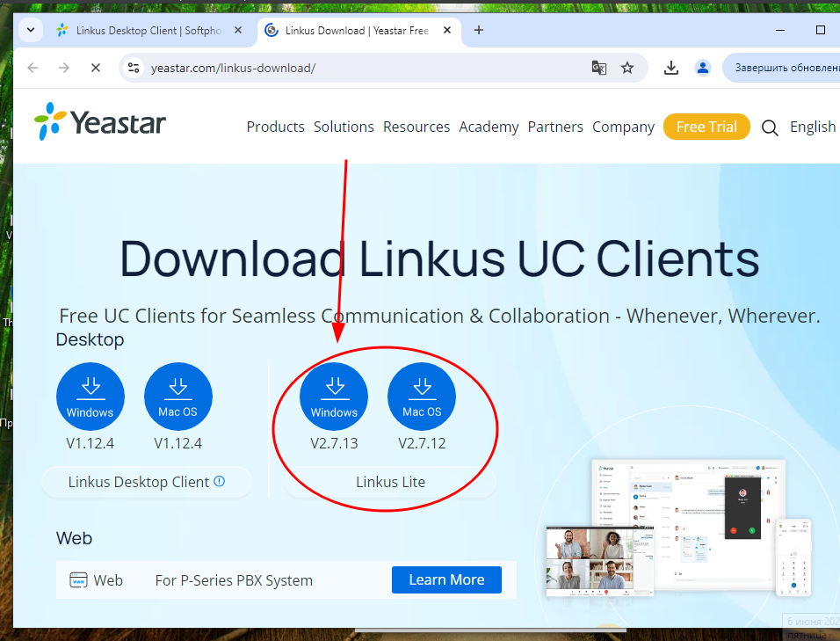Open the translate page icon
The image size is (840, 641).
(x=599, y=68)
